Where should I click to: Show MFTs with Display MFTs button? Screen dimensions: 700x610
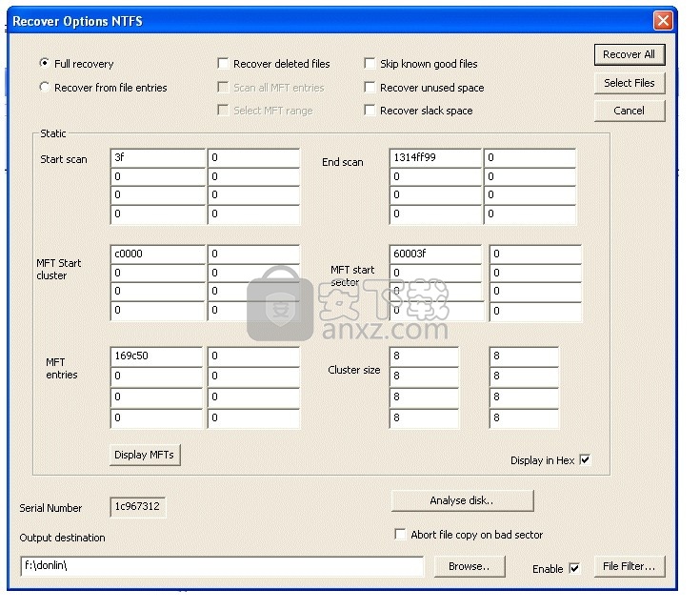point(145,455)
